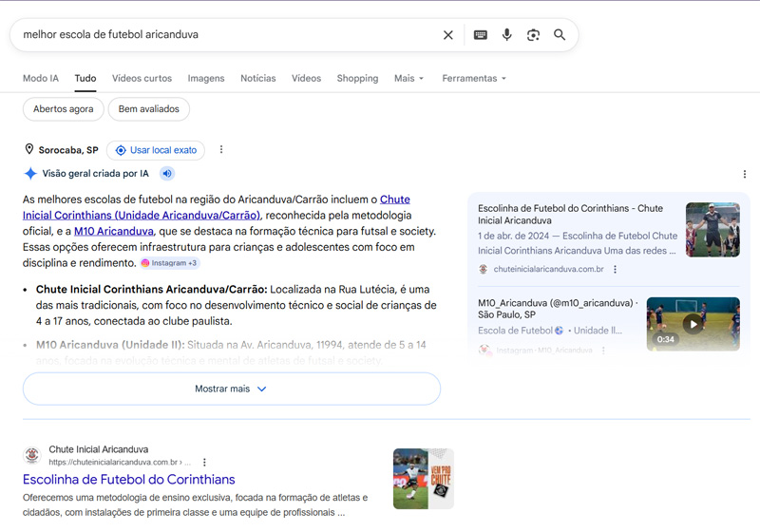This screenshot has height=532, width=760.
Task: Open the Vídeos tab
Action: (306, 78)
